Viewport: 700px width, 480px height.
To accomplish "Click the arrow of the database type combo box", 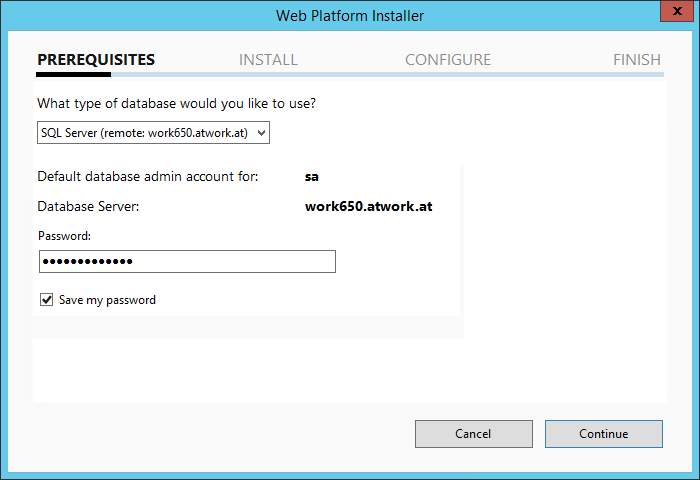I will coord(261,132).
